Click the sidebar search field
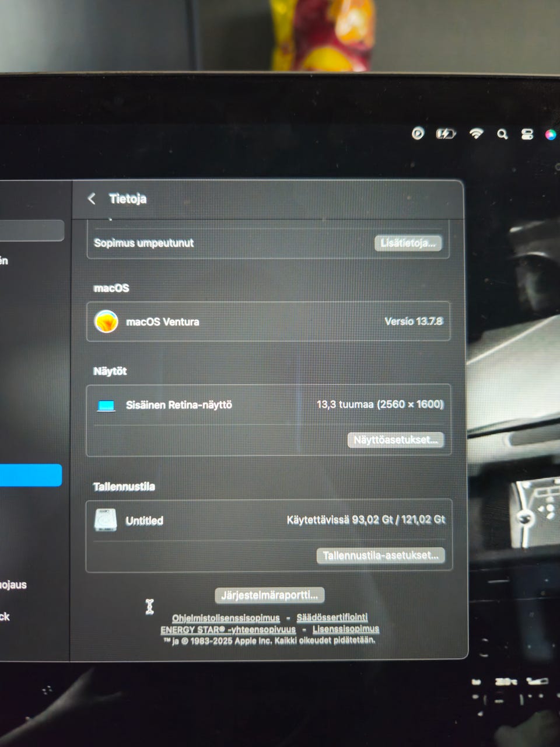 coord(32,231)
